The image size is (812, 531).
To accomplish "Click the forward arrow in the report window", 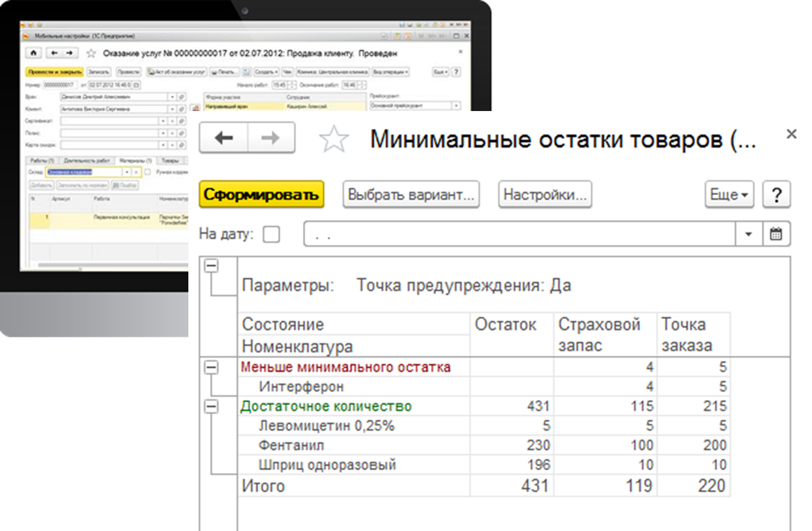I will (270, 138).
